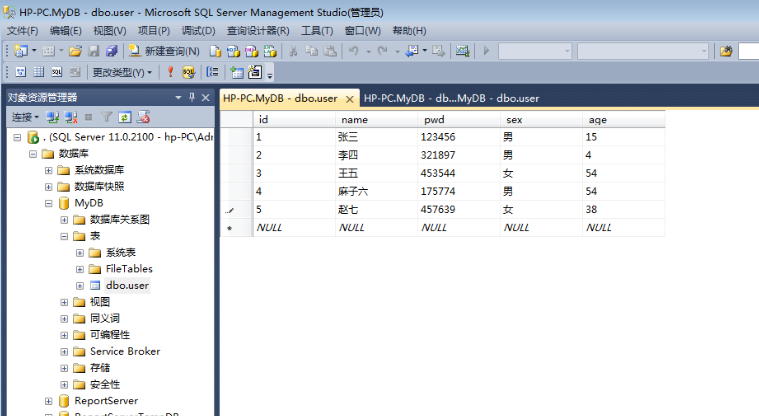Open the 文件(F) menu
This screenshot has width=759, height=416.
tap(22, 31)
